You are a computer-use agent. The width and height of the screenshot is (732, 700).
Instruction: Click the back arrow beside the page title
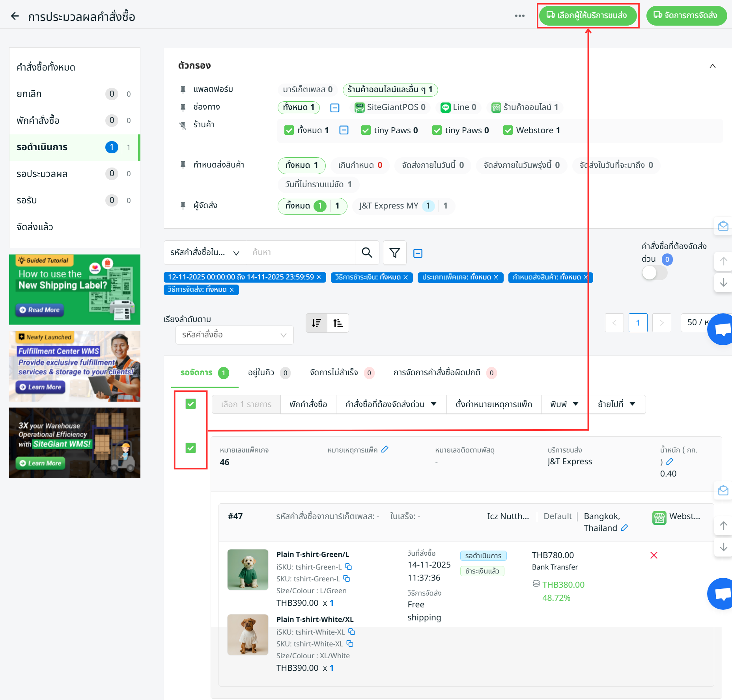[x=15, y=16]
